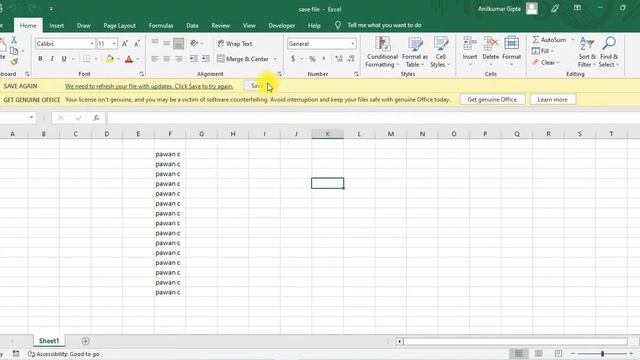Open the Number Format General dropdown
This screenshot has height=360, width=640.
(x=353, y=44)
